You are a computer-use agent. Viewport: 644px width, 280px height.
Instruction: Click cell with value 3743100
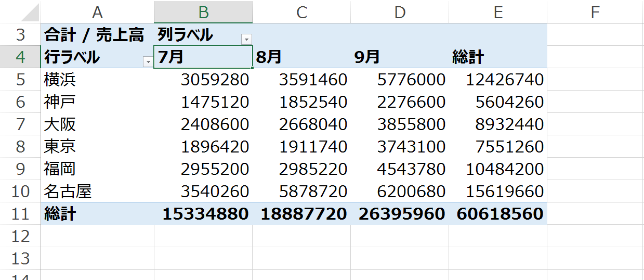coord(400,147)
